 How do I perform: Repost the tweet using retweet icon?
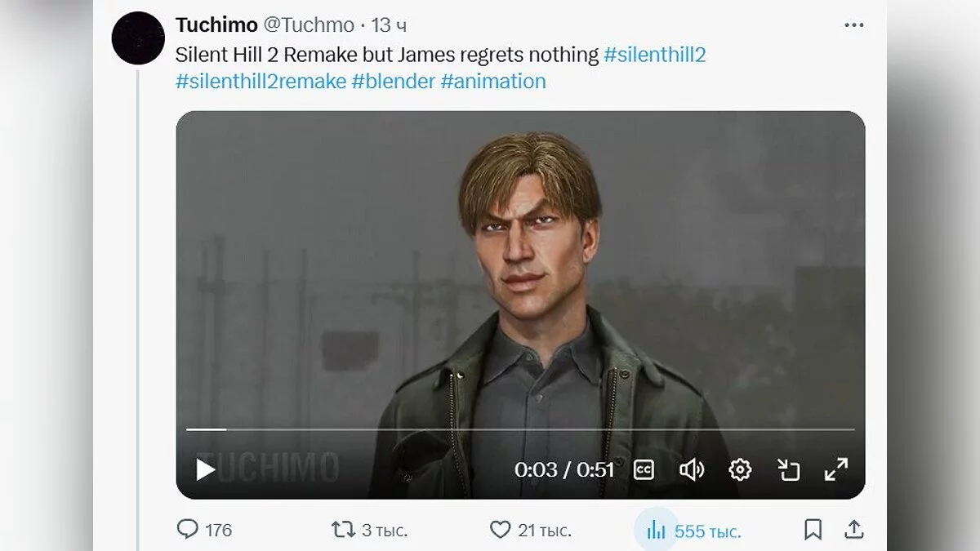[343, 530]
